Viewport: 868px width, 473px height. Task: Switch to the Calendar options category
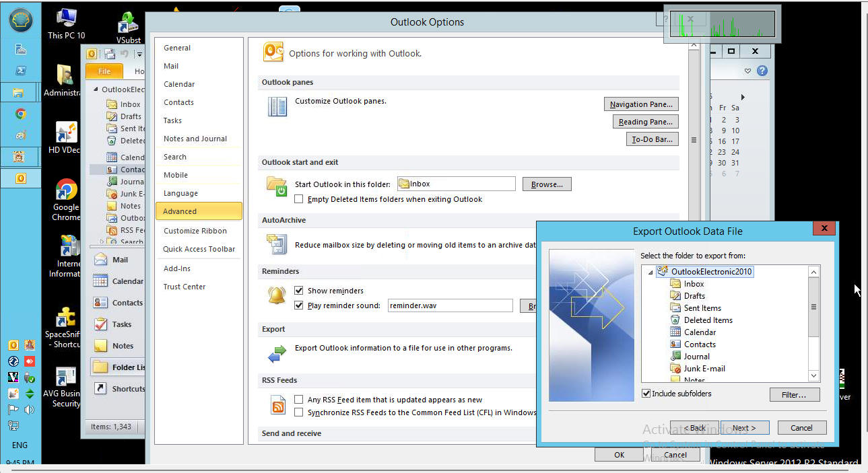coord(199,84)
